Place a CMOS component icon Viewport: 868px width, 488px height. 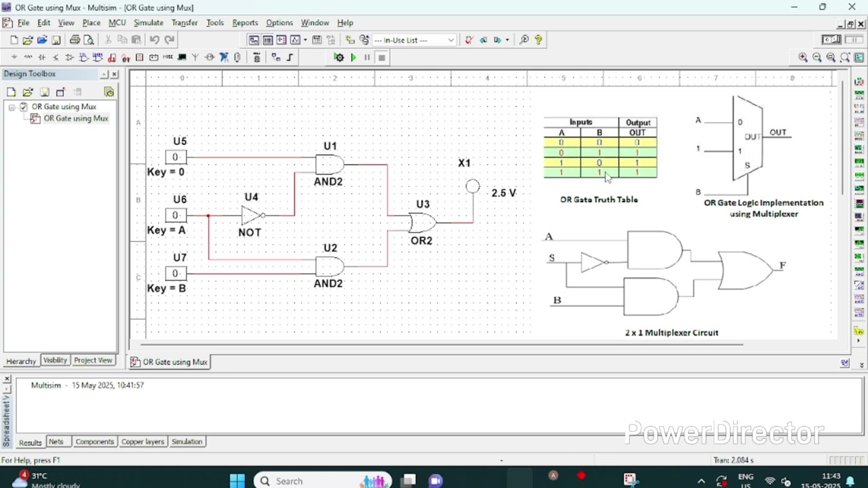click(98, 58)
